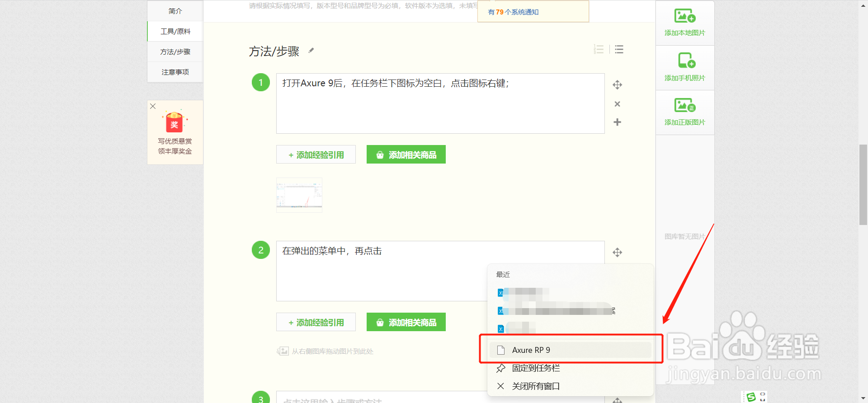Click the 写优质悬赏 领丰厚奖金 text

tap(175, 146)
